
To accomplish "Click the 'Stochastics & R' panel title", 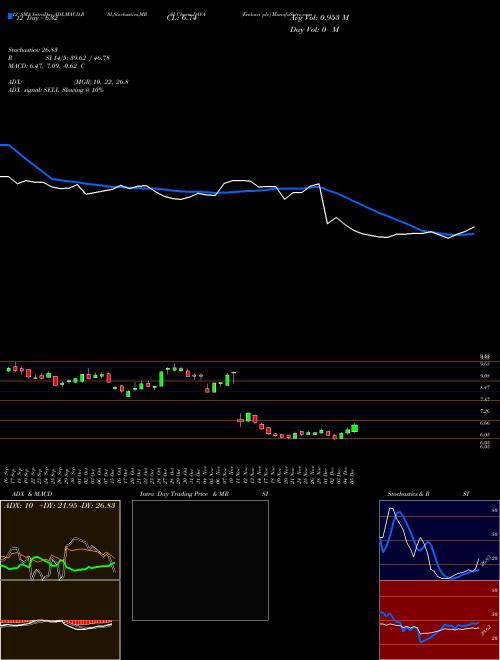I will tap(408, 494).
